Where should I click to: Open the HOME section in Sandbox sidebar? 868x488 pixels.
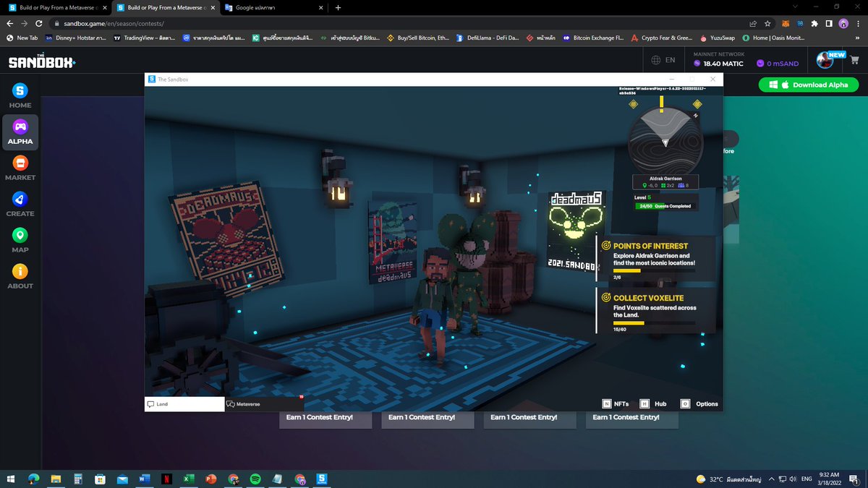click(x=20, y=95)
